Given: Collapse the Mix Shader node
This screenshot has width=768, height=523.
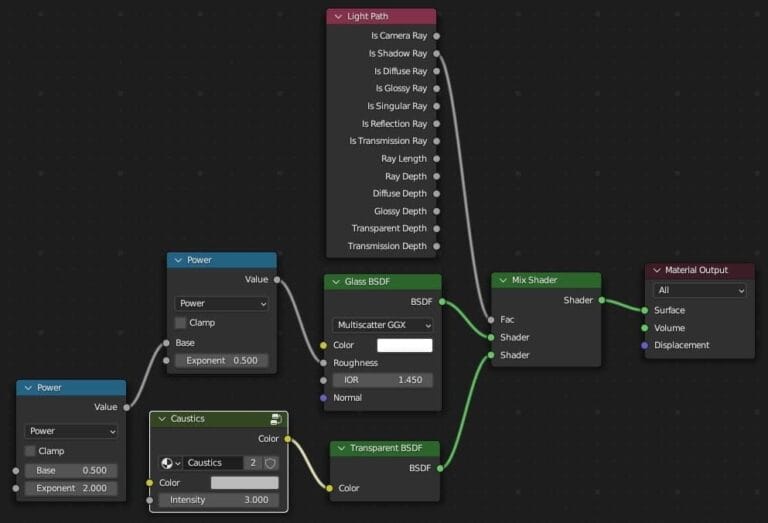Looking at the screenshot, I should tap(503, 281).
